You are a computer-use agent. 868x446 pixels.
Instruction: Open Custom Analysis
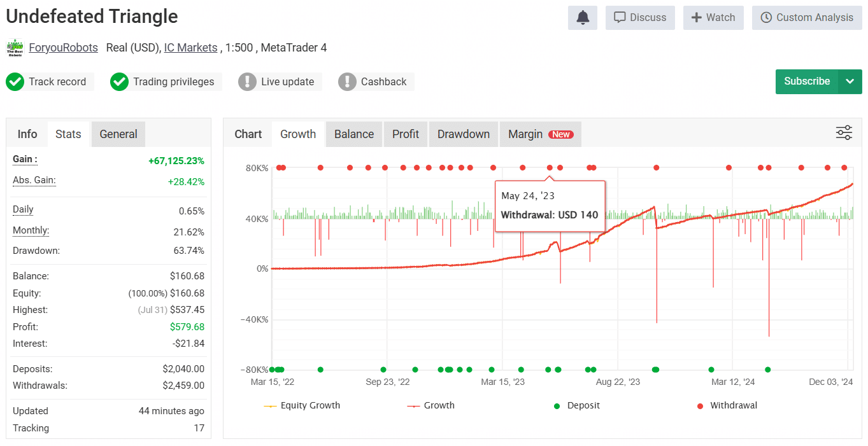(807, 18)
